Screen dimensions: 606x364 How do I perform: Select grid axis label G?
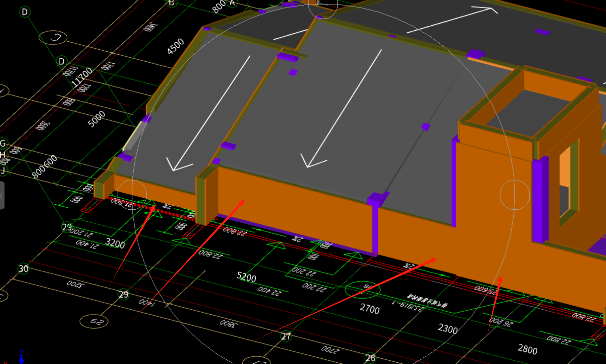[3, 143]
